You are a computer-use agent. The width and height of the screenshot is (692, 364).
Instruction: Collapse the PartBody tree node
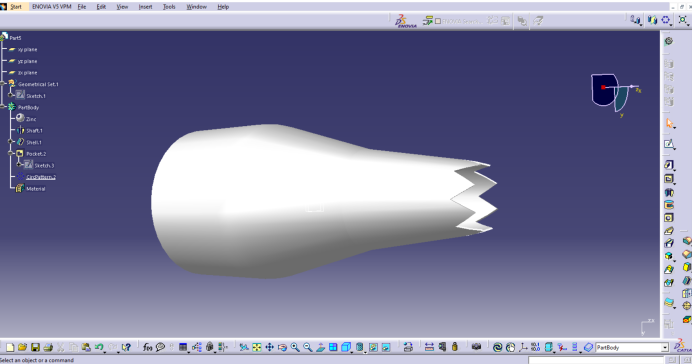click(x=3, y=107)
